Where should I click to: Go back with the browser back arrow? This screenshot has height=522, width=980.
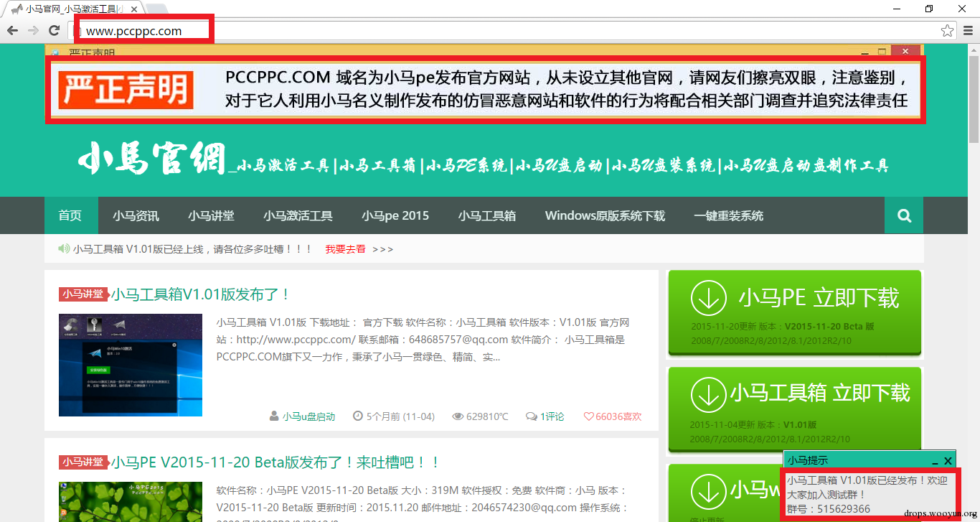(12, 30)
